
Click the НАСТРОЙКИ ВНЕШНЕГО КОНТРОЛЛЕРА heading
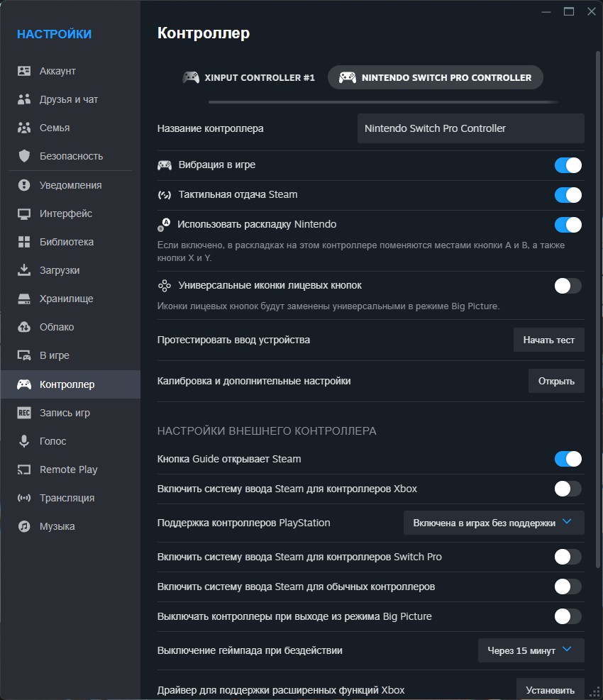[x=267, y=430]
